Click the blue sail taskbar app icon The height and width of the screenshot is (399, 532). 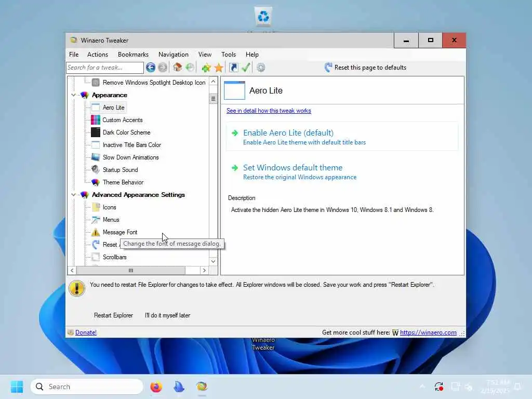tap(179, 387)
